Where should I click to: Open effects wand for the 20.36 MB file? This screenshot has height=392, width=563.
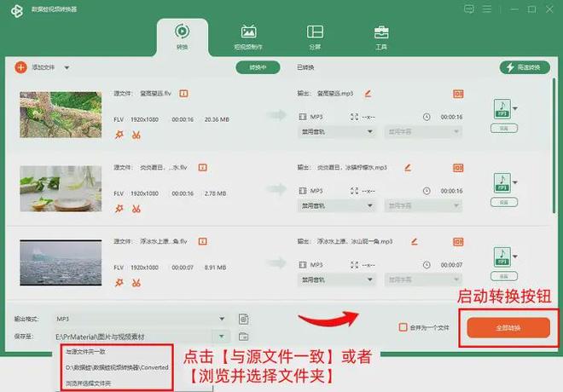[119, 135]
